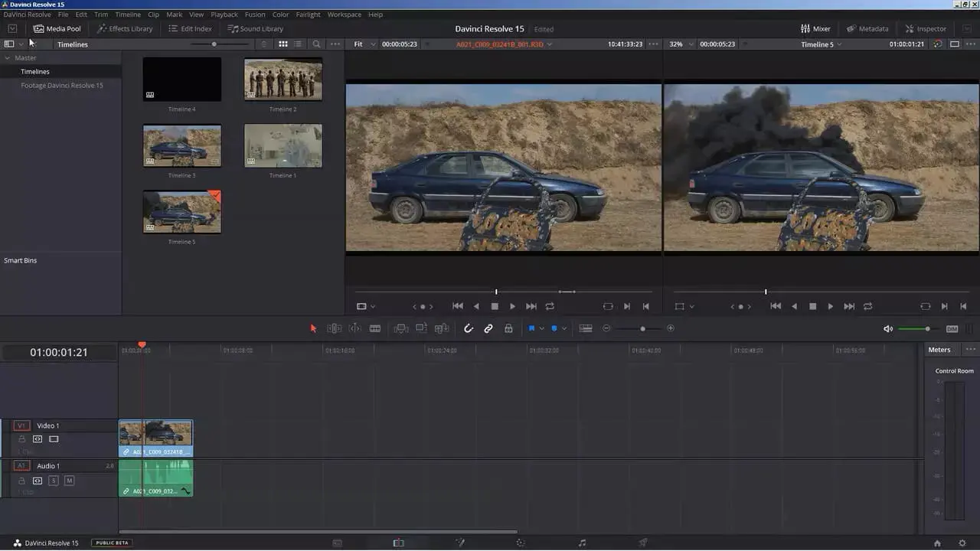Open the Effects Library panel
The width and height of the screenshot is (980, 551).
click(x=125, y=29)
